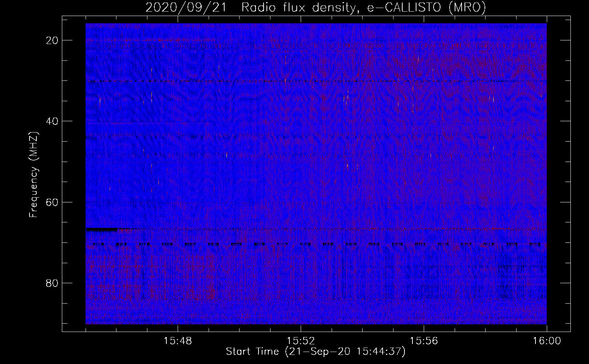Click the 15:48 time tick label

pos(178,341)
